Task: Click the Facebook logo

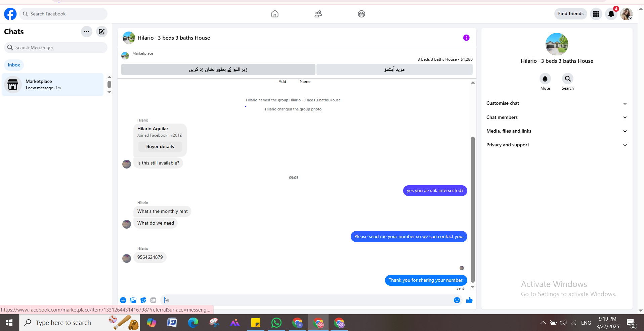Action: pos(10,14)
